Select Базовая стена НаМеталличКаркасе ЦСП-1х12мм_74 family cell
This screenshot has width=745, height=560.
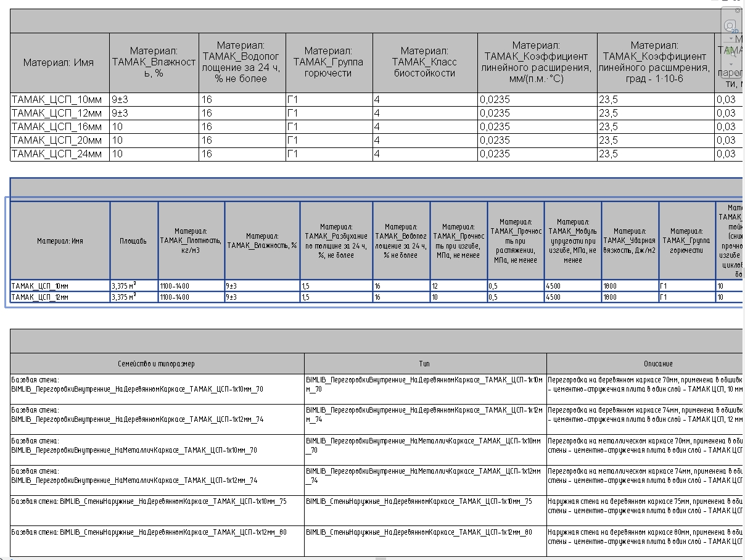point(157,480)
